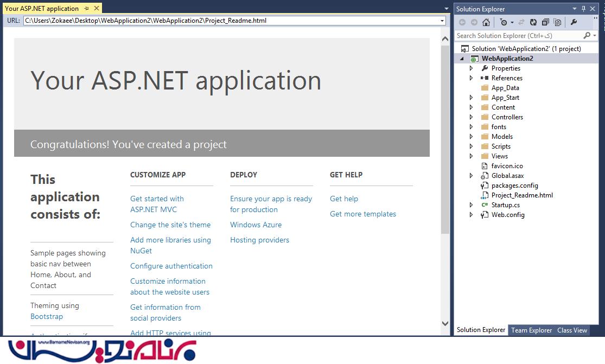
Task: Refresh the Solution Explorer tree
Action: tap(533, 22)
